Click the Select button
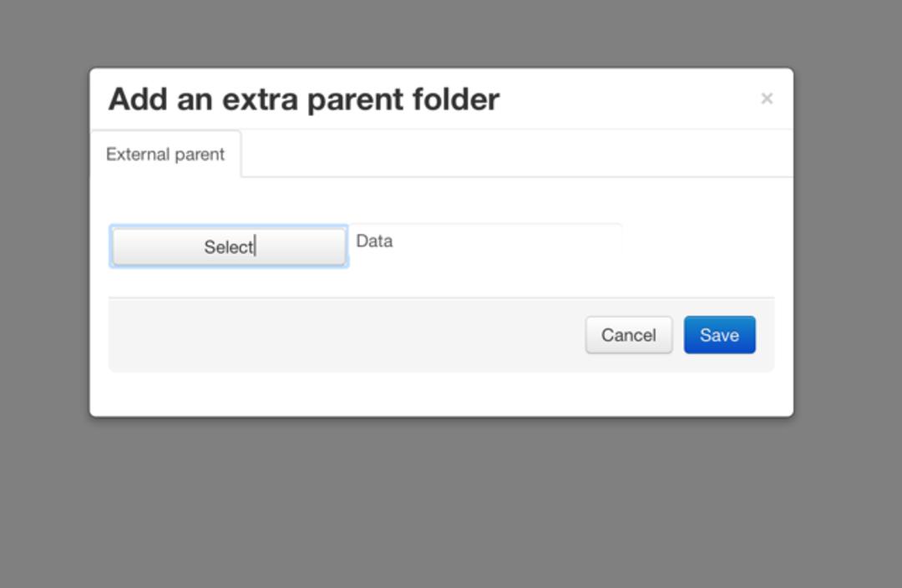 tap(229, 247)
